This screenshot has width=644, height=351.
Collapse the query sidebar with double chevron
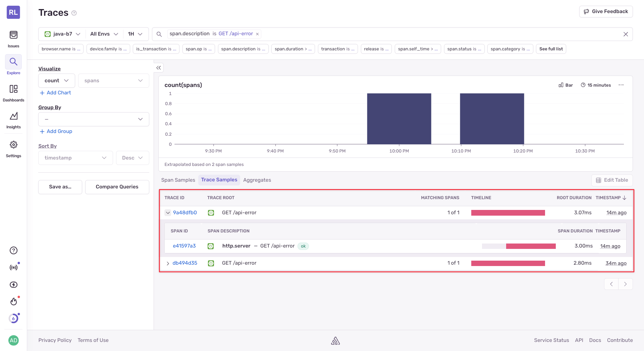tap(159, 68)
